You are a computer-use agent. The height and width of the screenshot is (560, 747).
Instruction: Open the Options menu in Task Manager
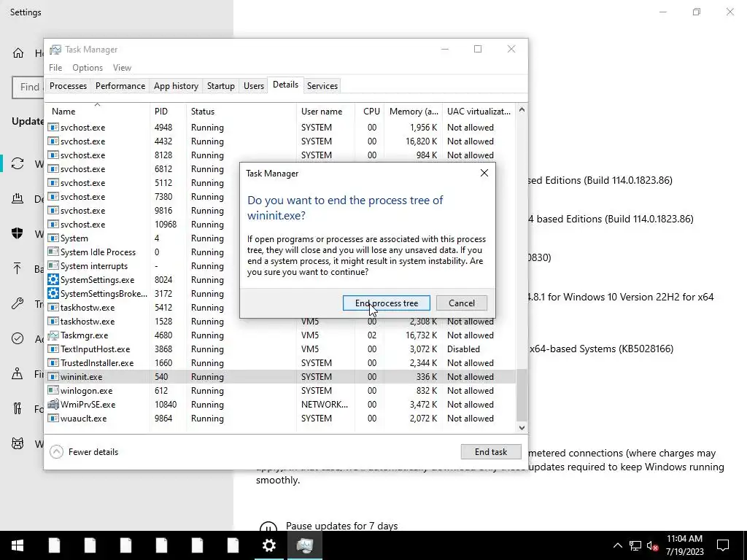point(88,68)
